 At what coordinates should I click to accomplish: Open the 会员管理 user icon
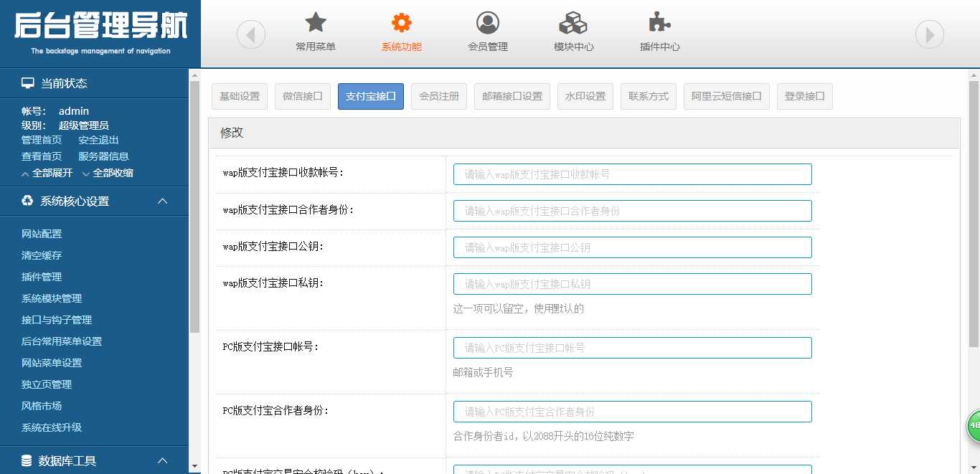pyautogui.click(x=488, y=23)
